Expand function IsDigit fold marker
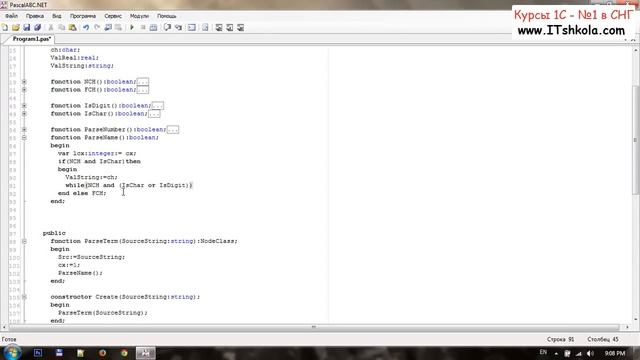 [24, 106]
